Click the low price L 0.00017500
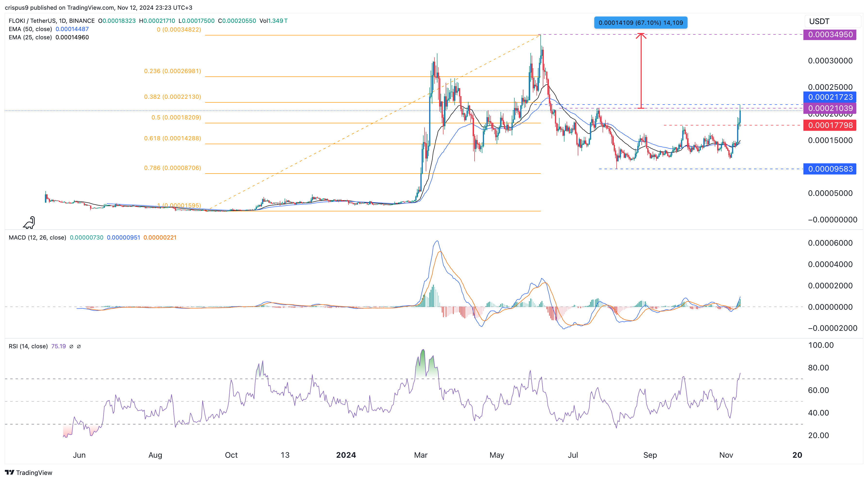 coord(196,21)
